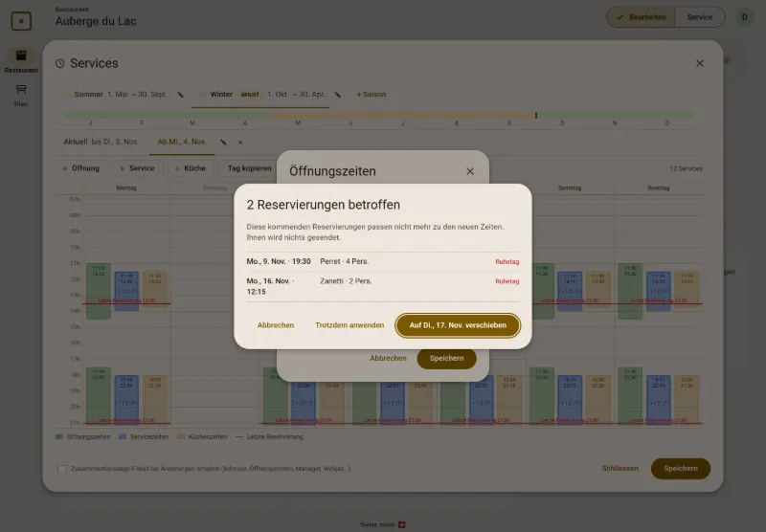Edit the Ab Mi., 4. Nov. period pencil
The image size is (766, 532).
click(x=223, y=142)
